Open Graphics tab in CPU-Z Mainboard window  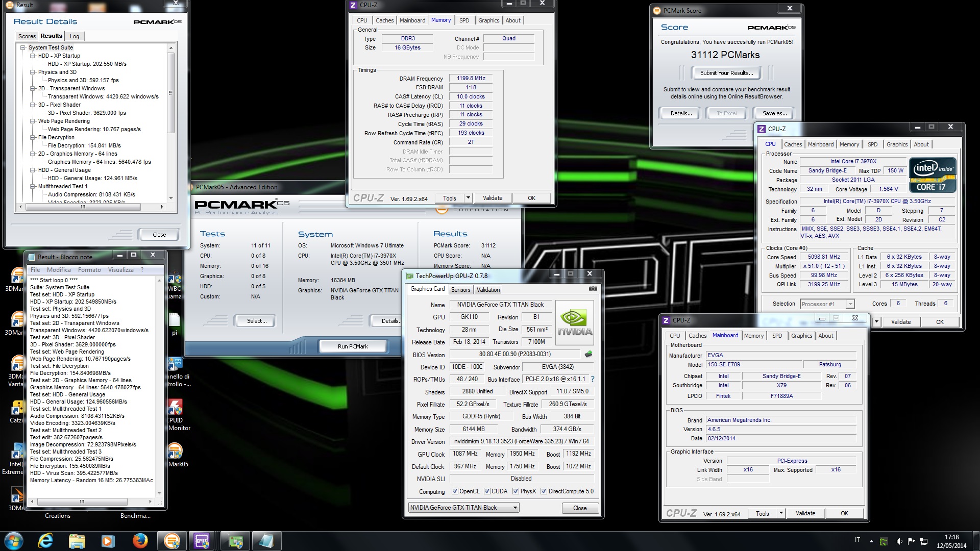click(801, 336)
